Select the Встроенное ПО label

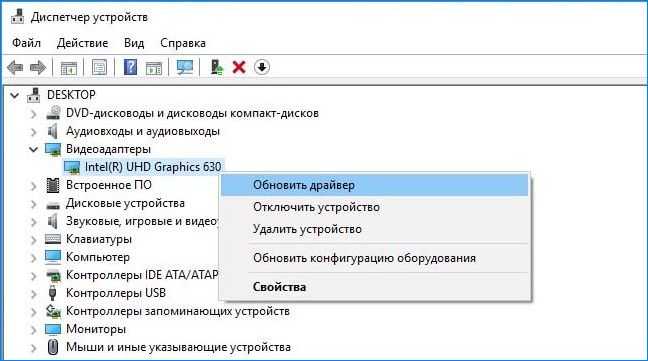point(109,185)
